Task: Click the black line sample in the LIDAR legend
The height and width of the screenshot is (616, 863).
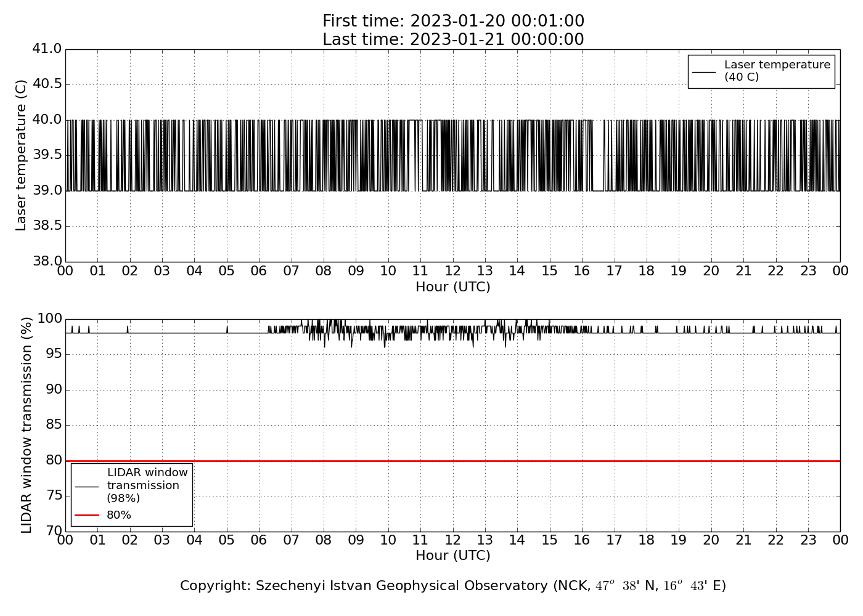Action: tap(87, 486)
